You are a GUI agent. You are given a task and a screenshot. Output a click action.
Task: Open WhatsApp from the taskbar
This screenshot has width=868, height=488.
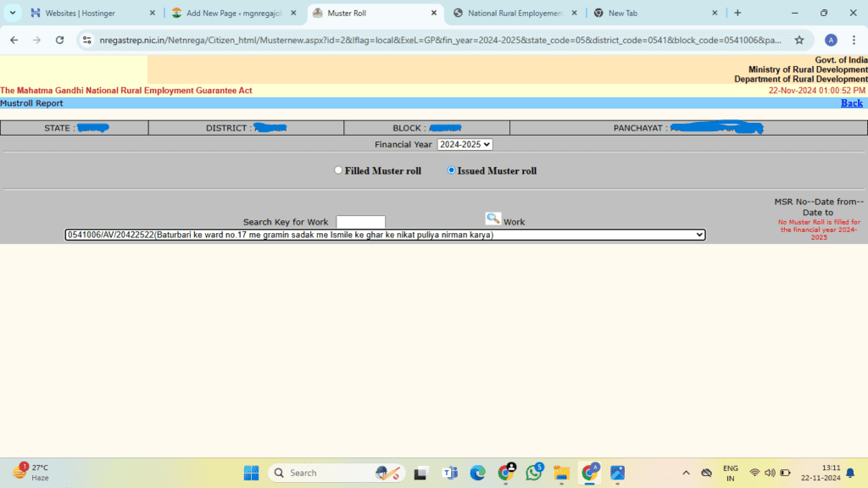point(533,473)
